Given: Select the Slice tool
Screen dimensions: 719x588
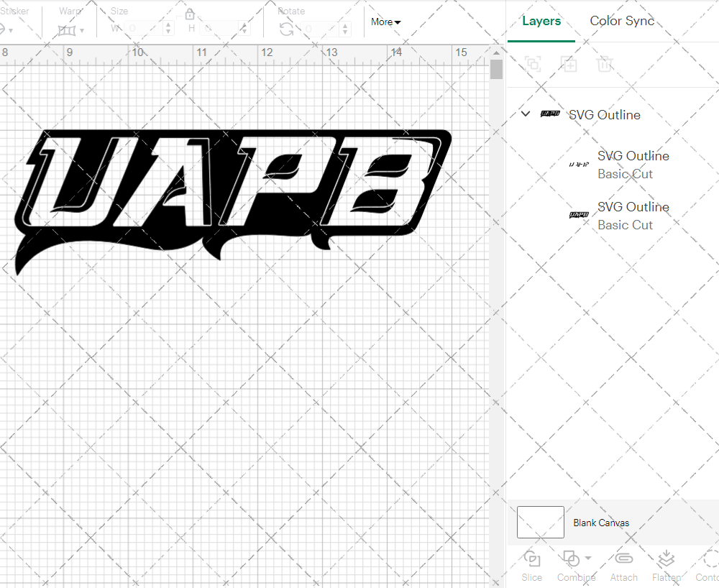Looking at the screenshot, I should coord(531,566).
